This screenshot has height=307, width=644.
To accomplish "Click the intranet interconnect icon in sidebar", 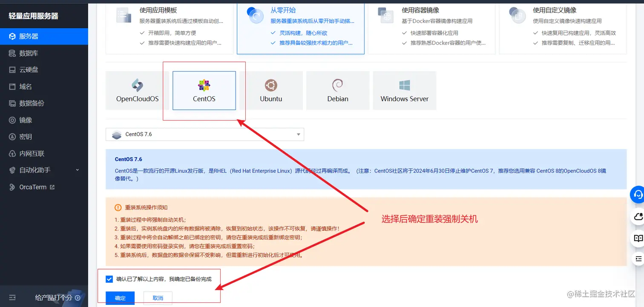I will (12, 153).
